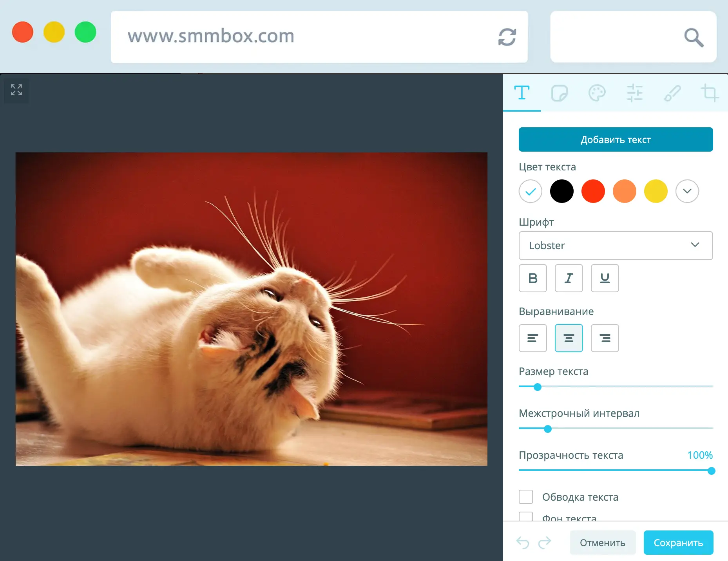Align text to the right
728x561 pixels.
coord(605,338)
